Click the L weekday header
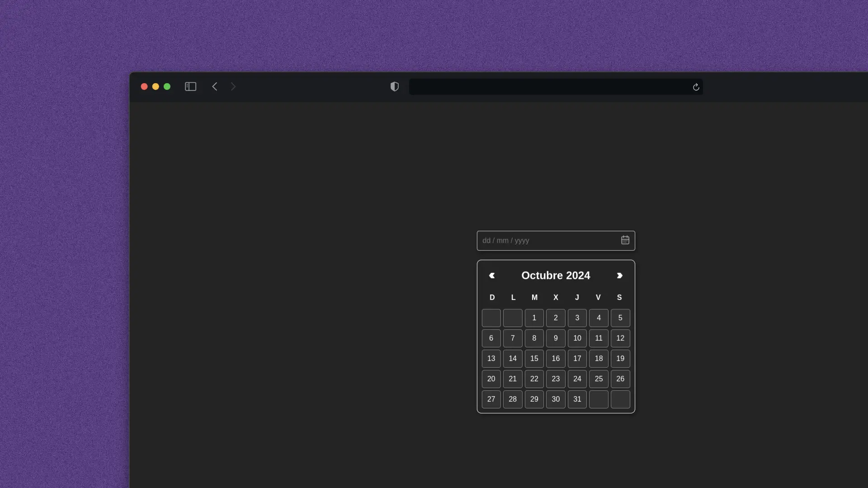Image resolution: width=868 pixels, height=488 pixels. 513,297
